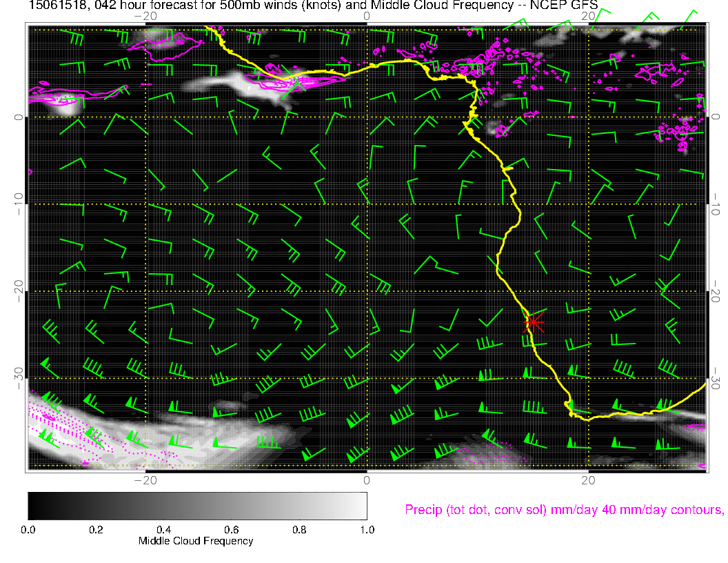Click the bottom axis longitude label 20

coord(587,480)
